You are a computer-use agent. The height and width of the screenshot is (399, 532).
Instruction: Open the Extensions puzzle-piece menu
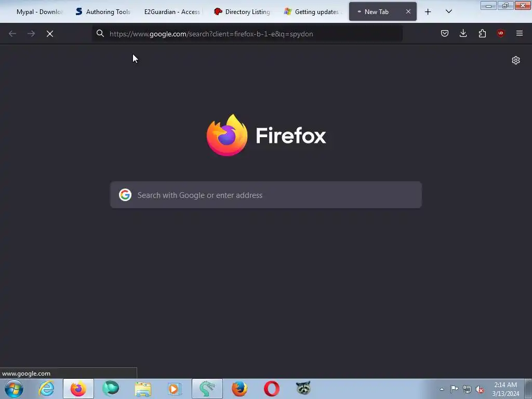(x=482, y=33)
